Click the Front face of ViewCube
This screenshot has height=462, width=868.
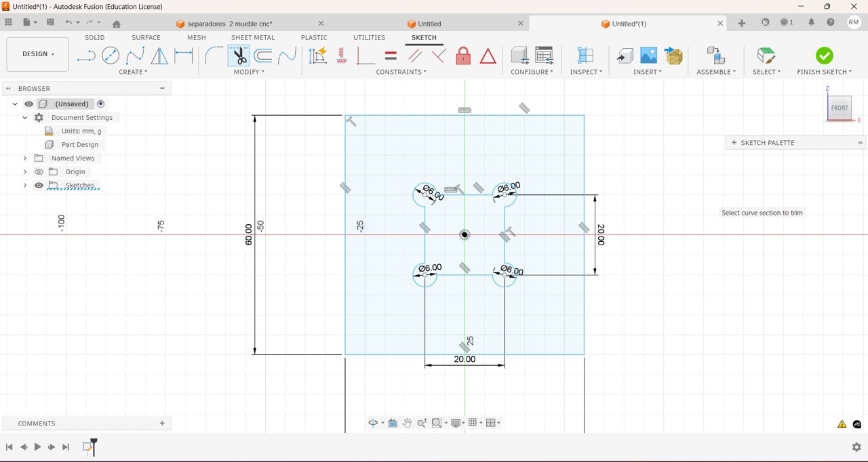click(x=840, y=108)
